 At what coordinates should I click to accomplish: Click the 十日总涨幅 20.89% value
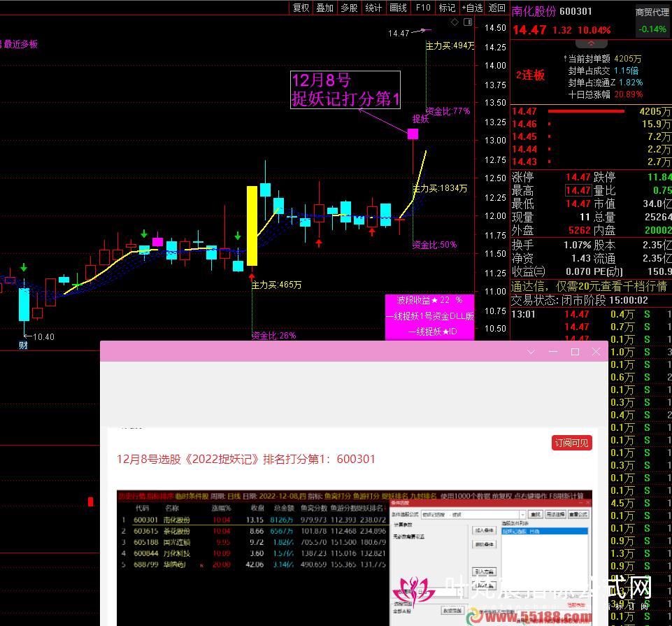click(x=628, y=94)
